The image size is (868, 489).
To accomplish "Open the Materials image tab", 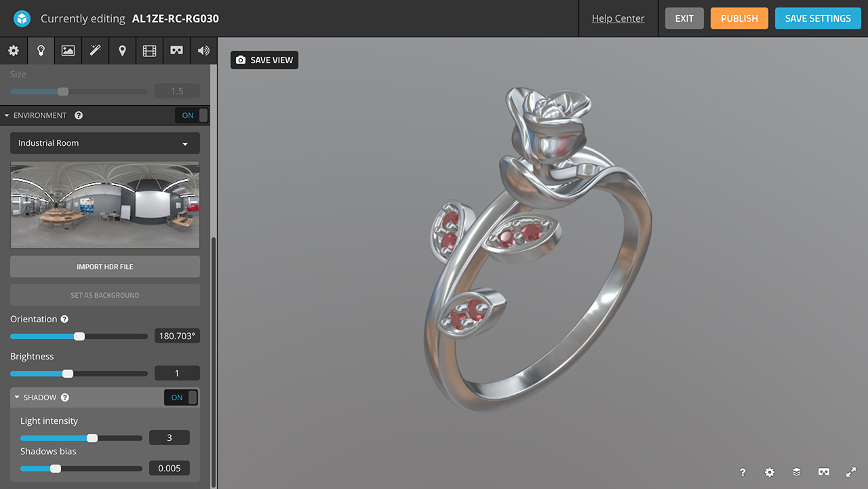I will click(68, 51).
